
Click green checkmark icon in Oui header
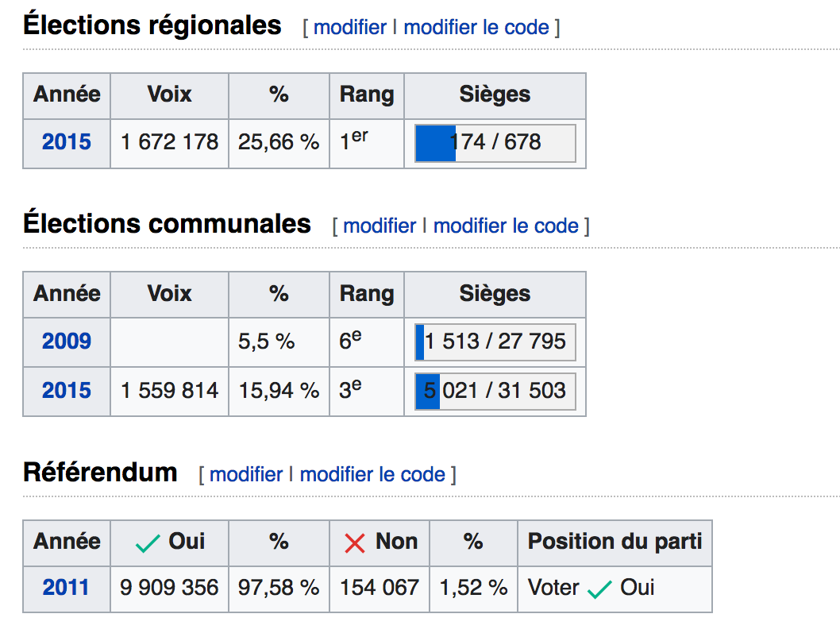pos(148,543)
